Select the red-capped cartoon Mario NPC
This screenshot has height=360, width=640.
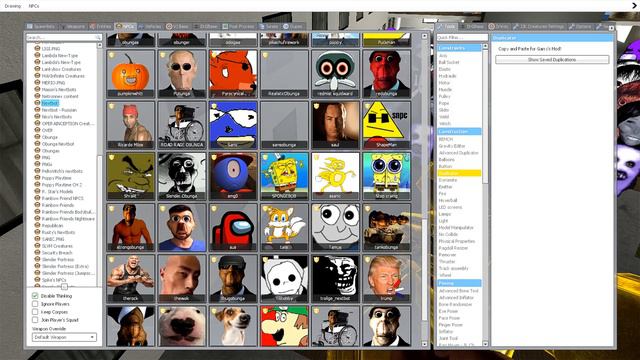[x=284, y=327]
